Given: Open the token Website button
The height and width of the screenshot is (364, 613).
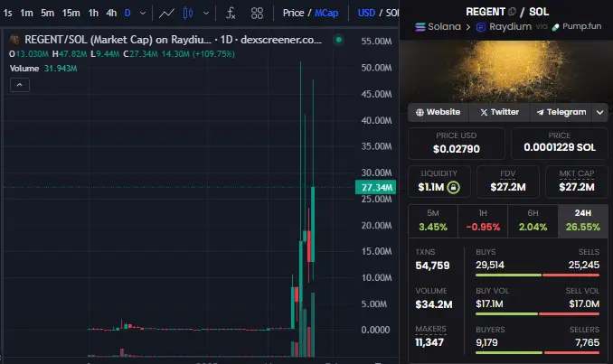Looking at the screenshot, I should [438, 112].
